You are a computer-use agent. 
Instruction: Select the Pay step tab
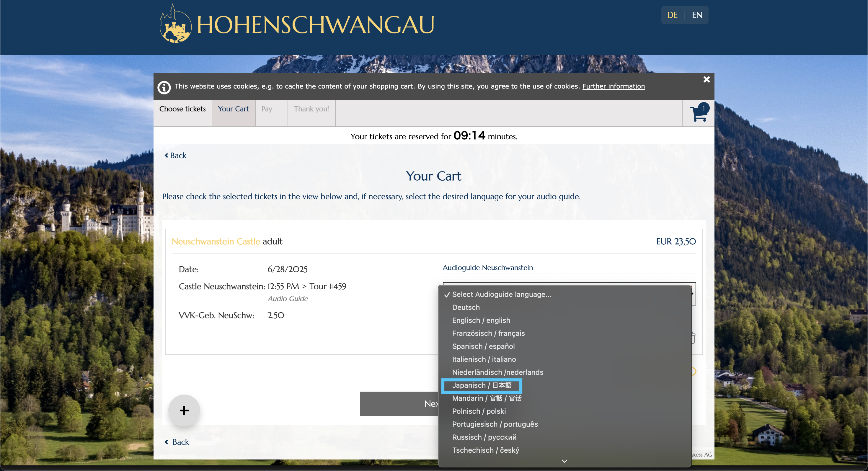pyautogui.click(x=271, y=113)
